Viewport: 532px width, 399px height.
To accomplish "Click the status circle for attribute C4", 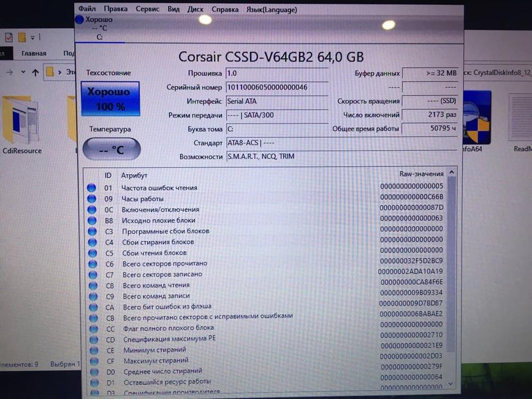I will tap(93, 242).
